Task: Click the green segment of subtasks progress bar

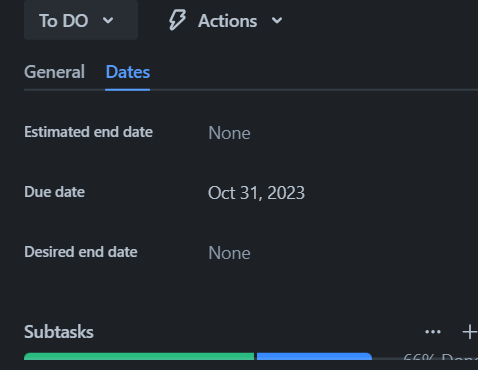Action: (139, 356)
